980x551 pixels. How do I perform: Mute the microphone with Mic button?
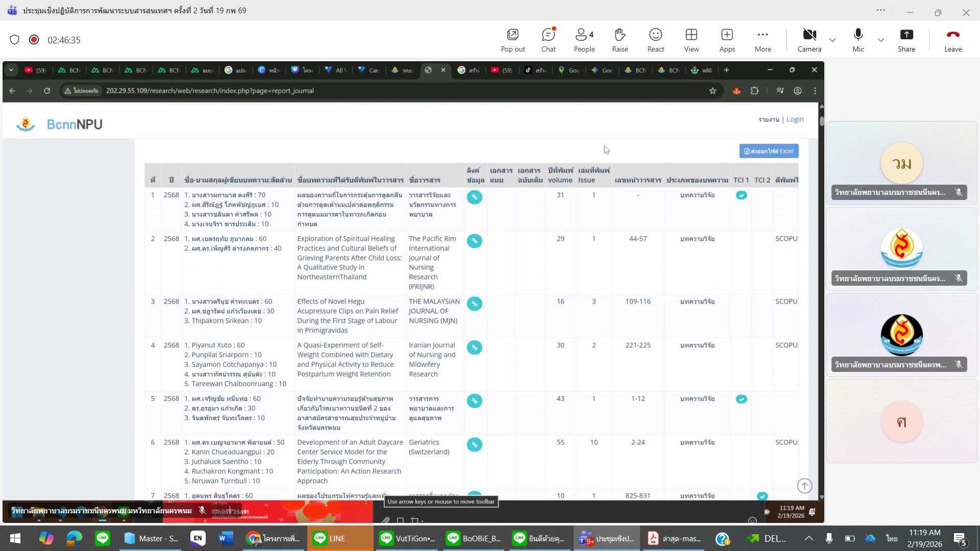point(858,40)
